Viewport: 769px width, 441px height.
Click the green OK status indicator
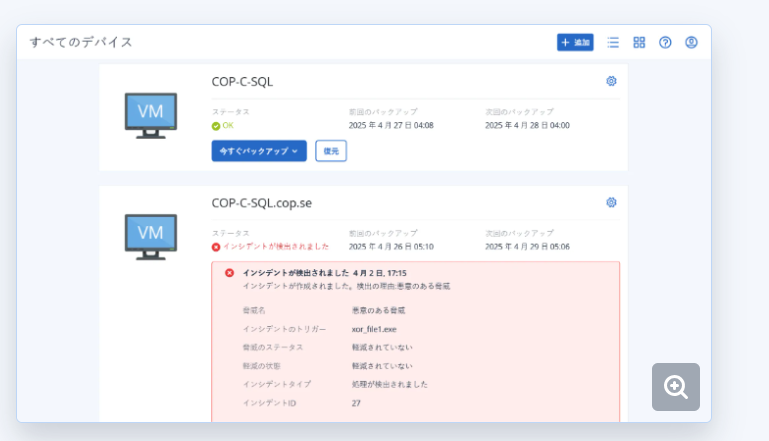coord(222,126)
